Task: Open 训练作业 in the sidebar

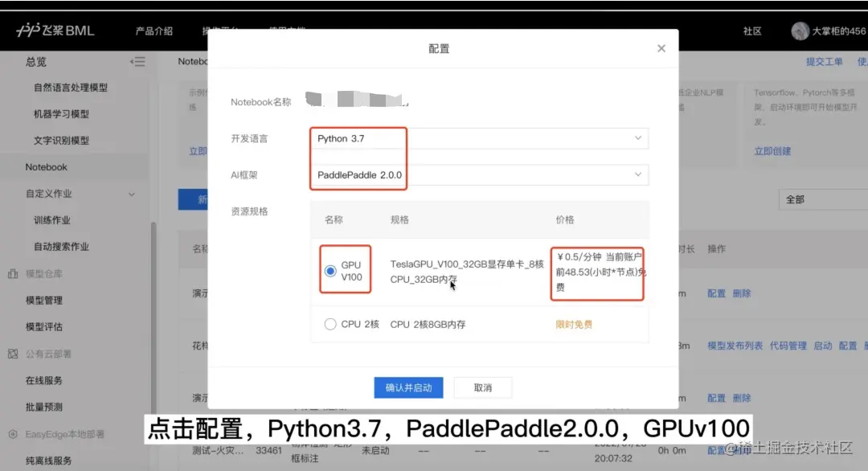Action: tap(52, 220)
